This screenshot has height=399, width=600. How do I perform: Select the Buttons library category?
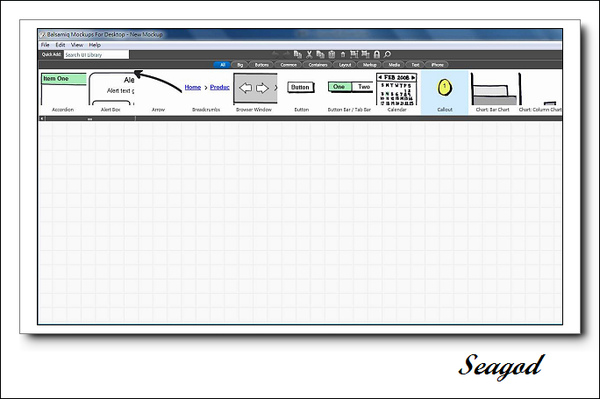pyautogui.click(x=262, y=65)
